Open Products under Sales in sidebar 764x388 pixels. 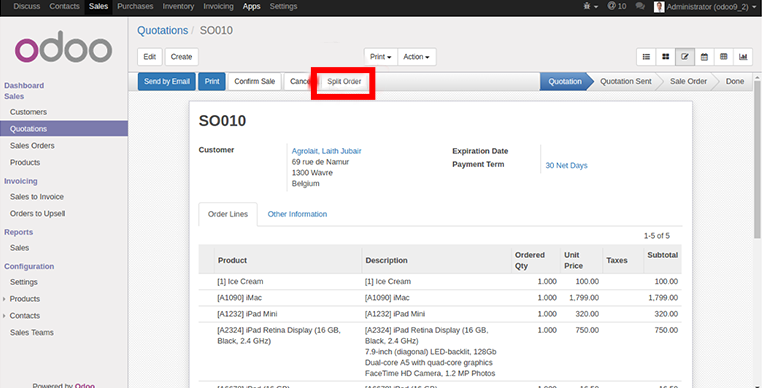(25, 162)
